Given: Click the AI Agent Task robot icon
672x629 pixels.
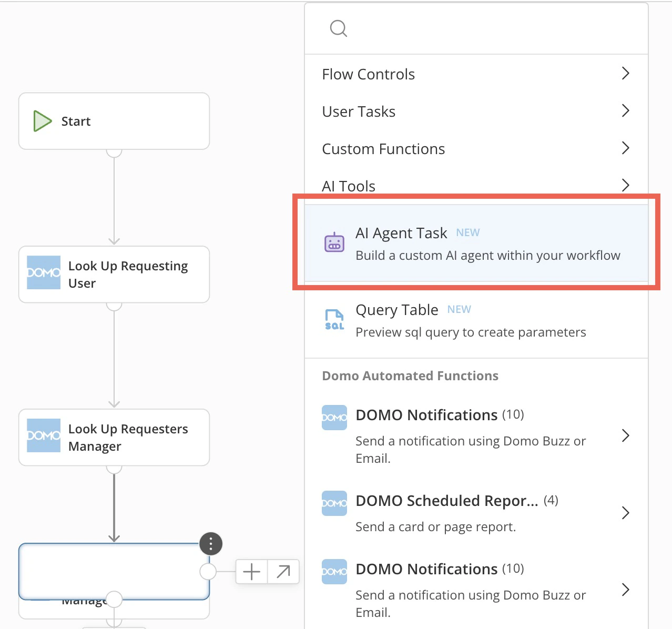Looking at the screenshot, I should (334, 242).
